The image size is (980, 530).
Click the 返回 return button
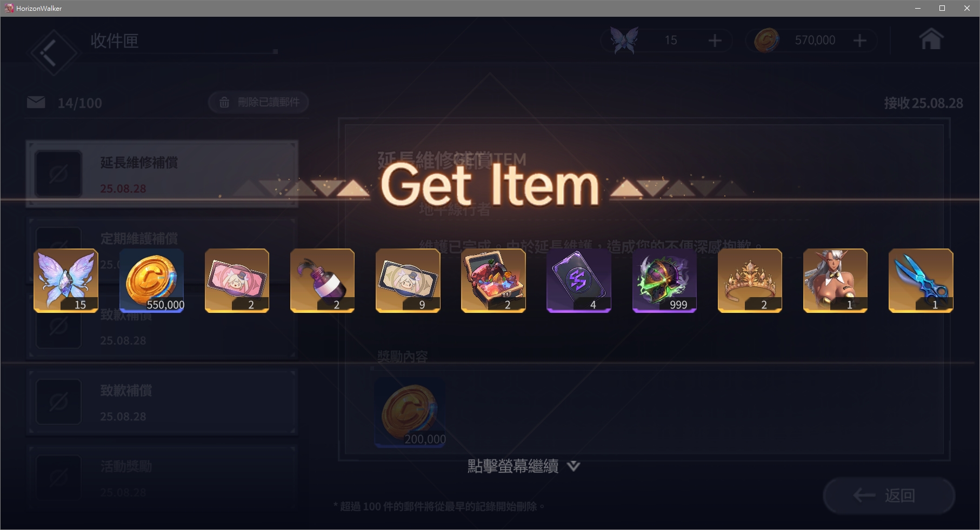pyautogui.click(x=889, y=495)
